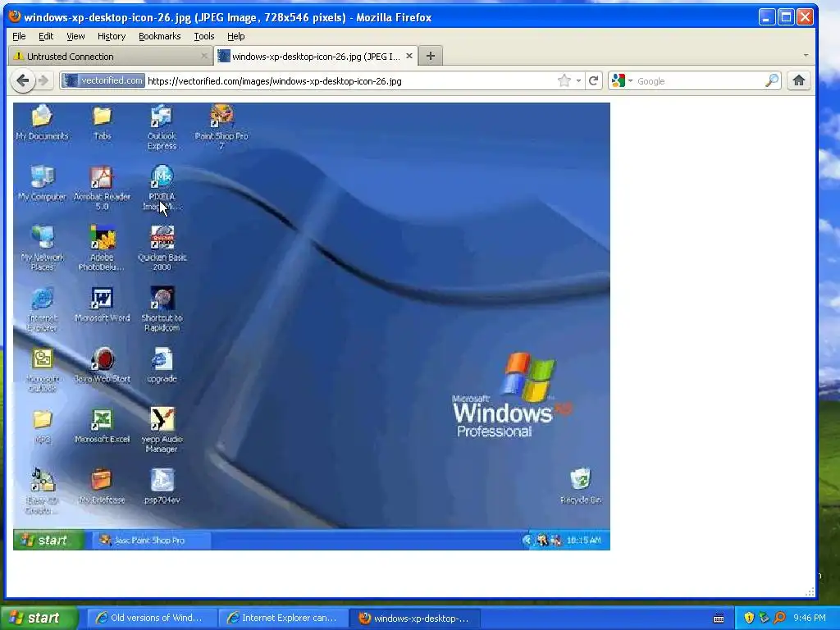
Task: Open the Edit menu
Action: pyautogui.click(x=46, y=36)
